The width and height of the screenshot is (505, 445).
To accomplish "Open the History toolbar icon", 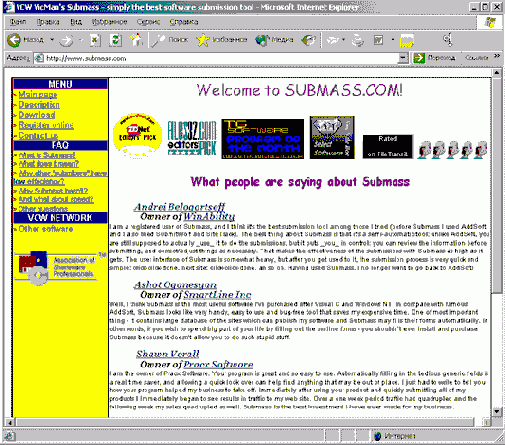I will 308,40.
